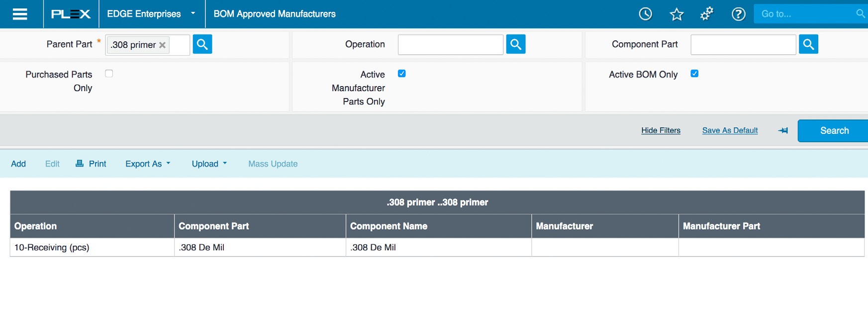Click the Edit action

pos(52,164)
